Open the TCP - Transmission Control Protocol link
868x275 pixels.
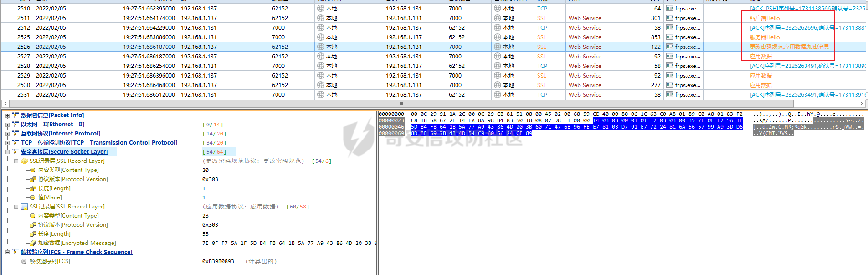[99, 143]
